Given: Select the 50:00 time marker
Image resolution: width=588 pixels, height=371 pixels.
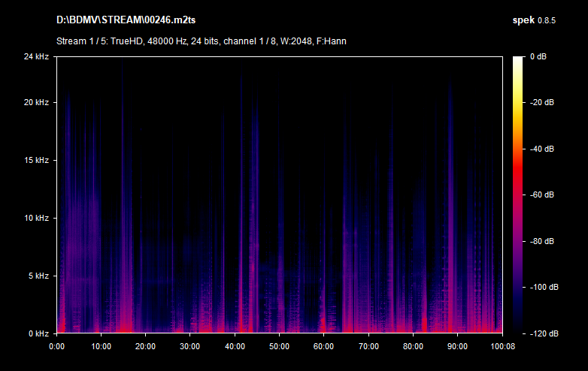Looking at the screenshot, I should point(279,346).
